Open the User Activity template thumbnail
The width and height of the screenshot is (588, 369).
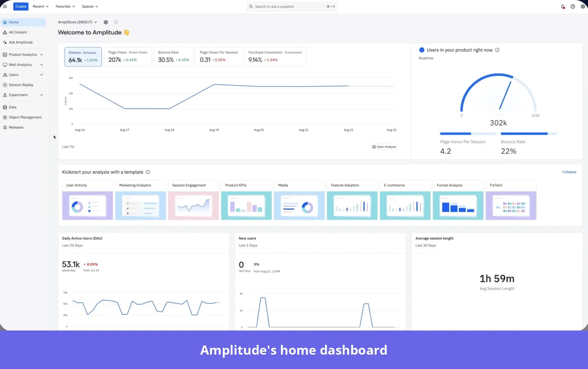(88, 206)
